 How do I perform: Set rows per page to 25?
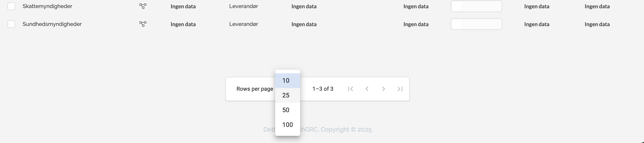286,95
